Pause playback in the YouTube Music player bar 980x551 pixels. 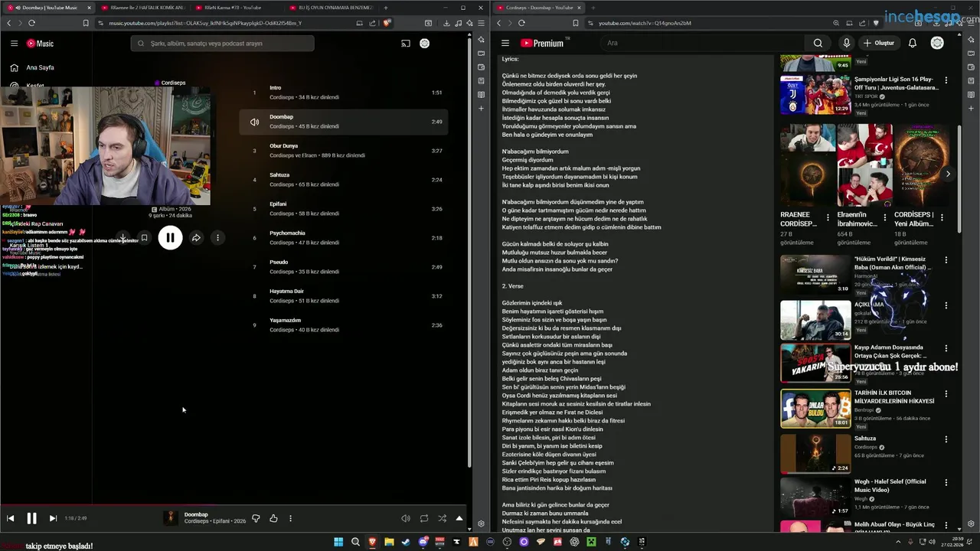(31, 518)
